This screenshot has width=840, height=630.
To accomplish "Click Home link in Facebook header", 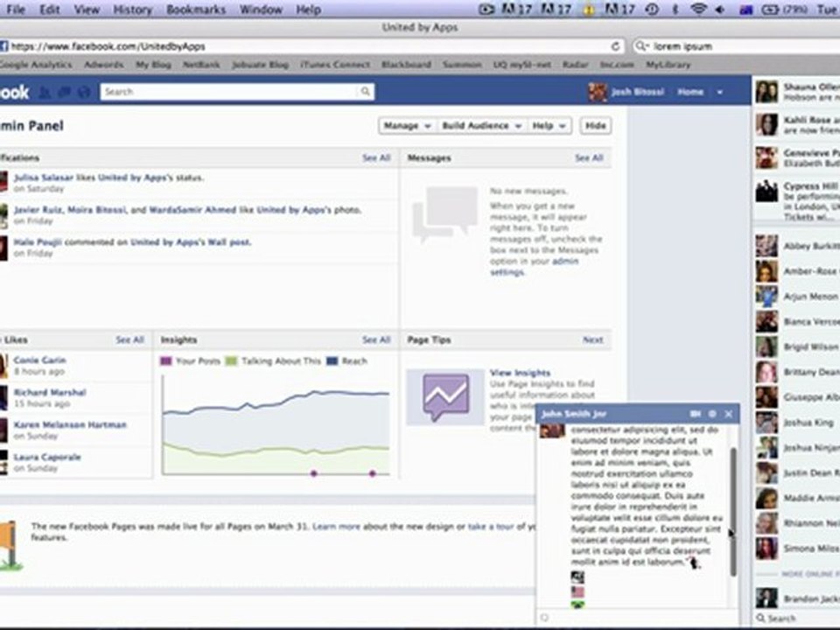I will coord(690,92).
